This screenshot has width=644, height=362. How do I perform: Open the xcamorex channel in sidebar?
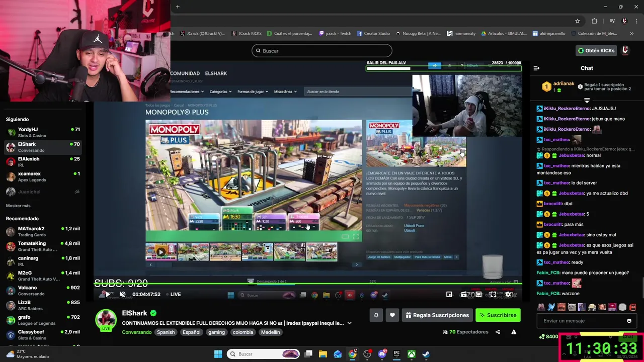43,176
